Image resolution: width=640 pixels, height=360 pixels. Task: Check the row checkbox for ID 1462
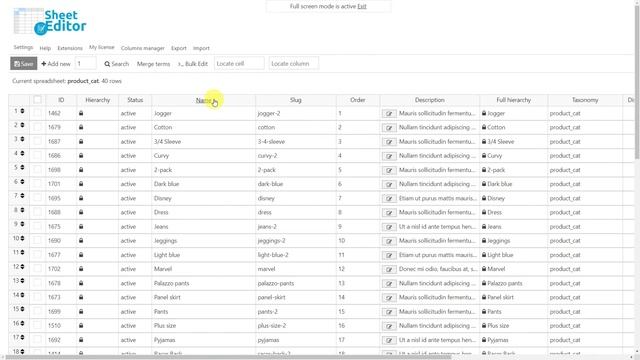coord(37,113)
